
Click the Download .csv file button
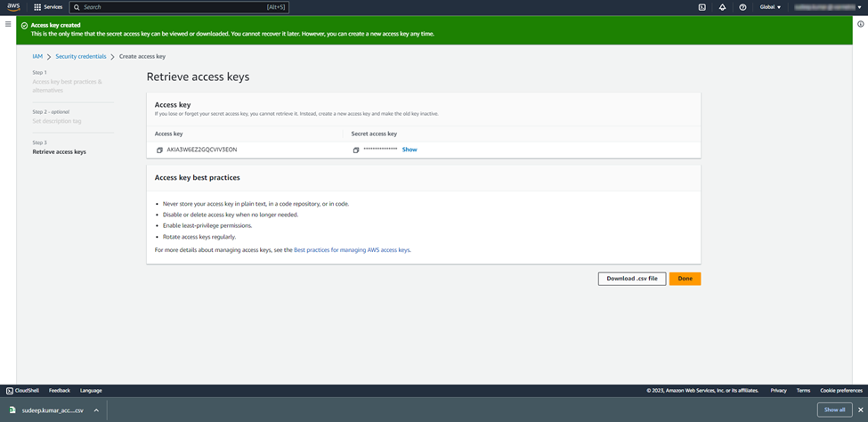pos(631,279)
